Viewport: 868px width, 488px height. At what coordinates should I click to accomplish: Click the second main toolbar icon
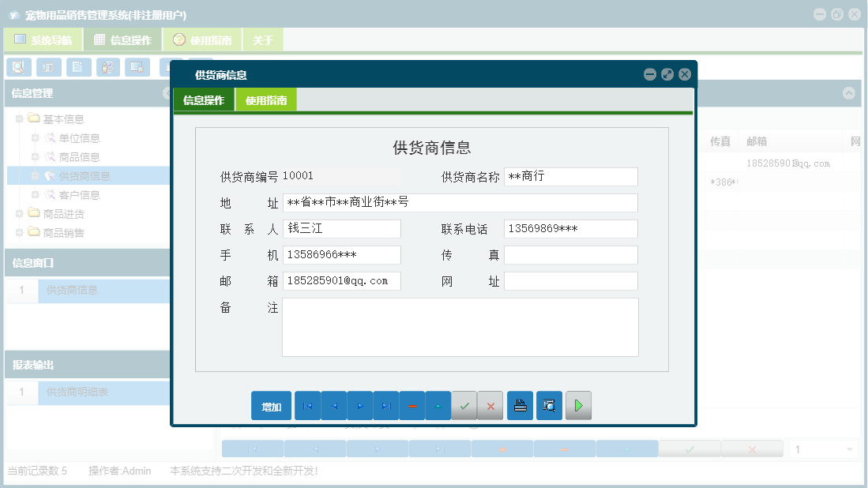point(49,67)
